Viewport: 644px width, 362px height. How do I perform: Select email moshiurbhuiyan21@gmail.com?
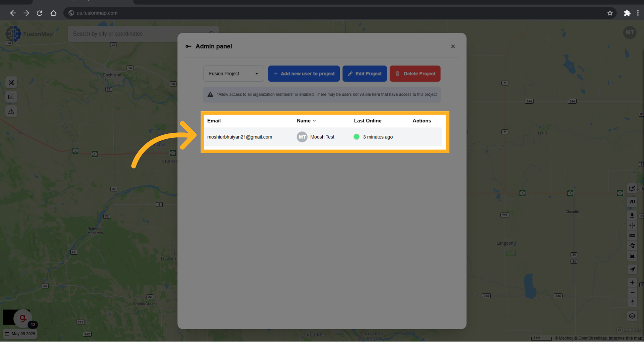239,137
